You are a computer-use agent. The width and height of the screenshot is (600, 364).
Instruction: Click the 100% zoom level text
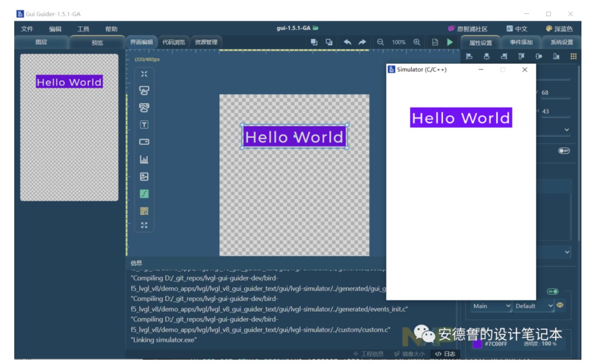pos(398,42)
